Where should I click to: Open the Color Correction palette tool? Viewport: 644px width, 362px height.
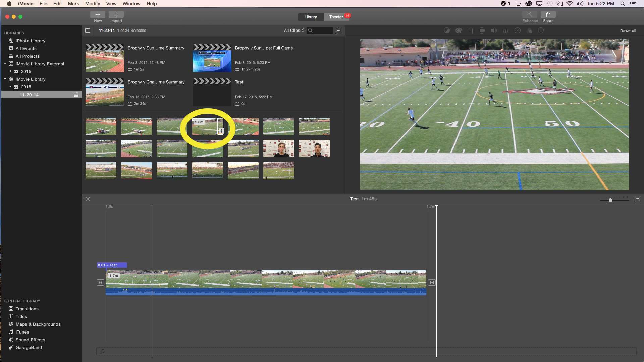[459, 31]
